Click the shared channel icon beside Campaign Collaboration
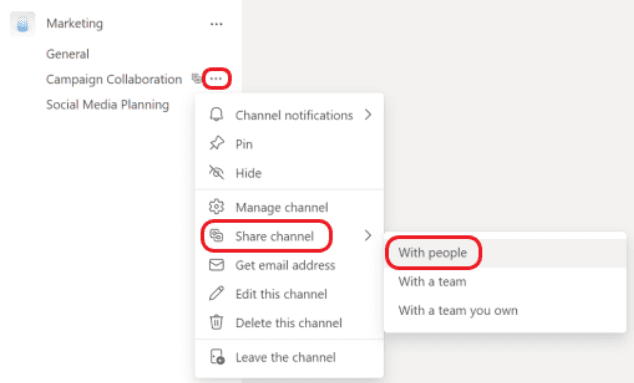The height and width of the screenshot is (383, 634). 197,78
